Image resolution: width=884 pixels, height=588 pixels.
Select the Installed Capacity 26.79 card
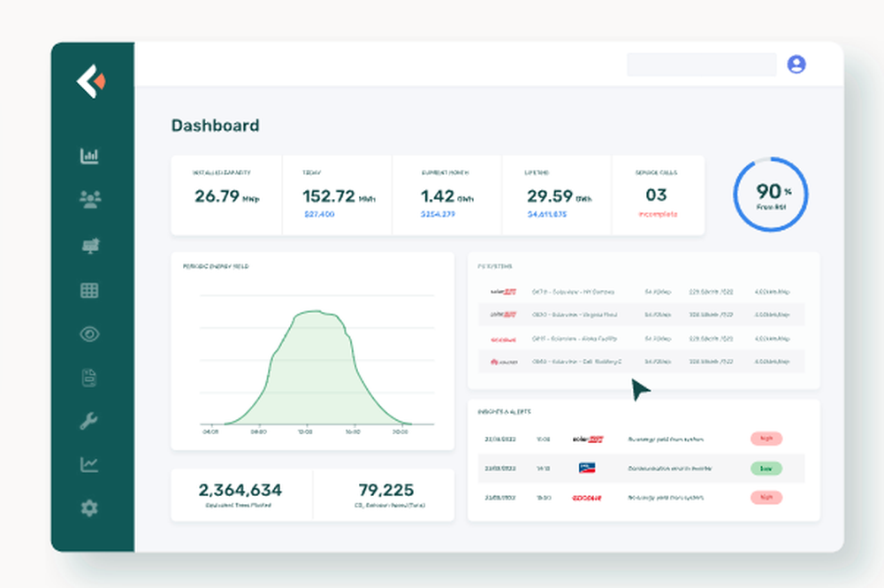pos(226,195)
